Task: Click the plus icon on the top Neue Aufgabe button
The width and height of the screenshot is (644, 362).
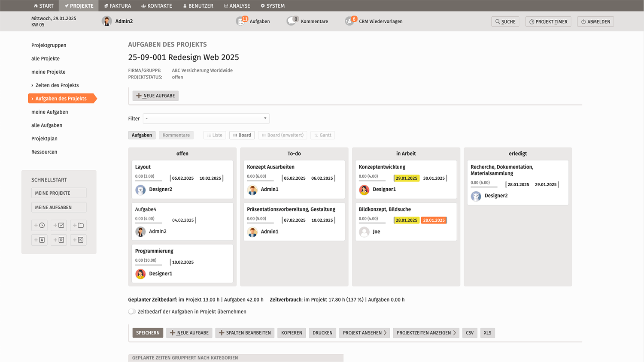Action: [139, 96]
